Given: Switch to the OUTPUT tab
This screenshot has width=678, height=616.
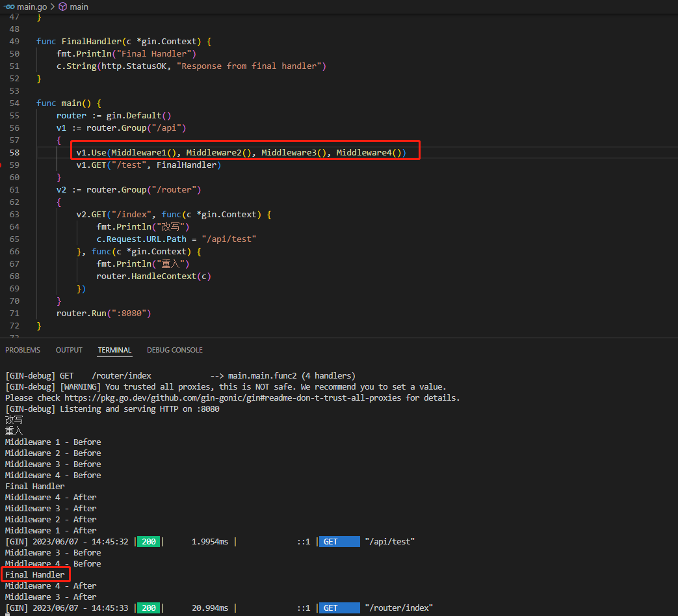Looking at the screenshot, I should click(x=69, y=350).
